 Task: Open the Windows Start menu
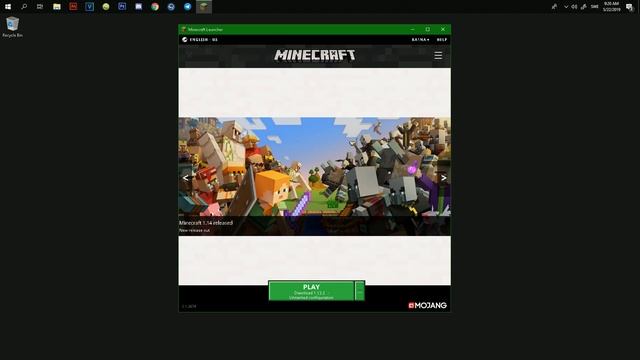click(x=8, y=7)
